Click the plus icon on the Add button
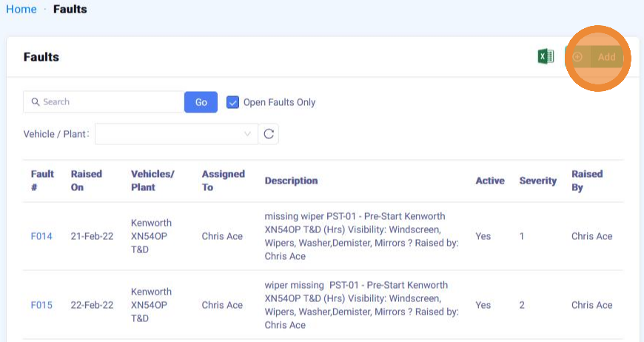This screenshot has width=644, height=342. click(x=578, y=57)
